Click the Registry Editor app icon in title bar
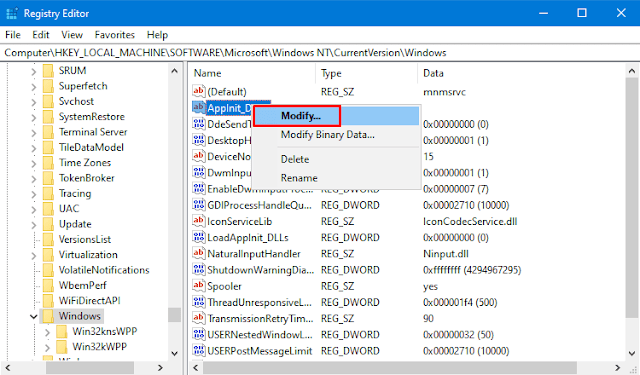This screenshot has height=375, width=640. click(12, 13)
